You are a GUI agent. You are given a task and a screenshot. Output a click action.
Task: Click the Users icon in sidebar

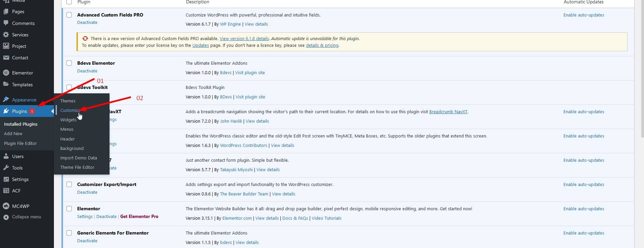(x=6, y=156)
